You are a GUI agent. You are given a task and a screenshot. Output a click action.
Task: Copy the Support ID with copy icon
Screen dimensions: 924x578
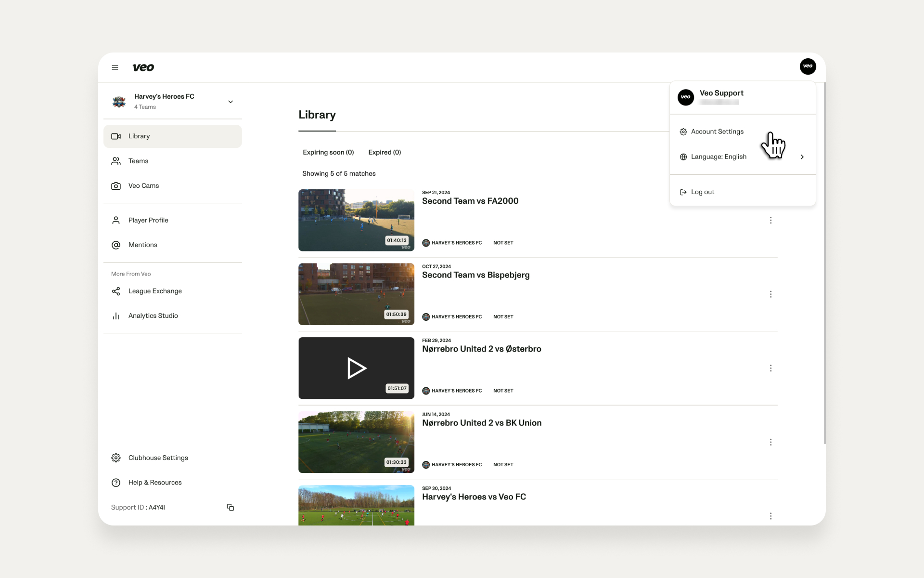pyautogui.click(x=231, y=507)
